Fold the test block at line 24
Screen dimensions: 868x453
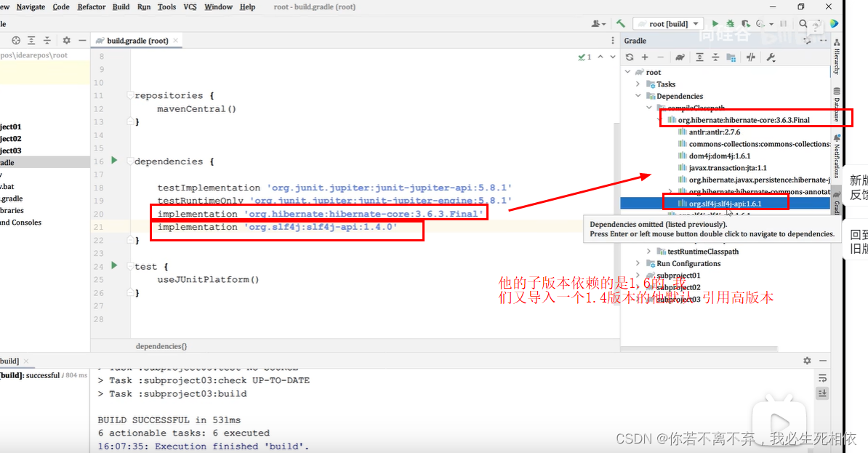coord(130,266)
